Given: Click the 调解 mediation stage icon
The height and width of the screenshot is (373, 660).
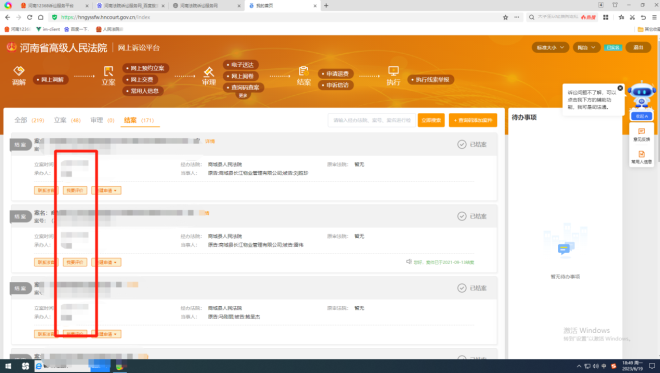Looking at the screenshot, I should pyautogui.click(x=19, y=70).
